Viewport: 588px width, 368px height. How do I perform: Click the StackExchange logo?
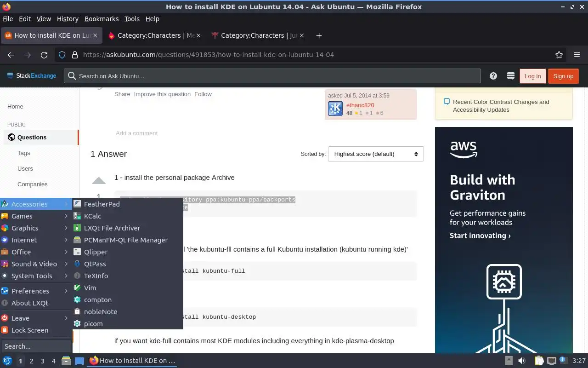32,76
